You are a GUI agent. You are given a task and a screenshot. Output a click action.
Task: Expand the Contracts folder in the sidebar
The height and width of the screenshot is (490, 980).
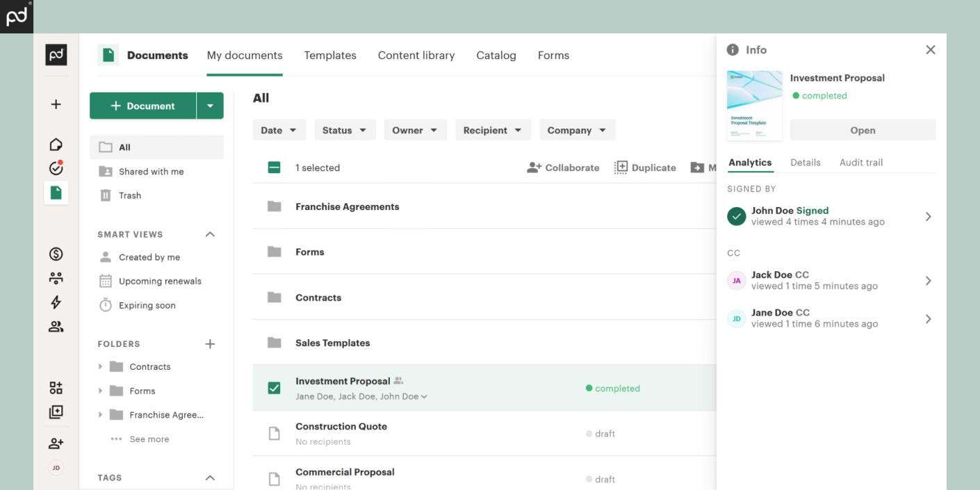101,366
